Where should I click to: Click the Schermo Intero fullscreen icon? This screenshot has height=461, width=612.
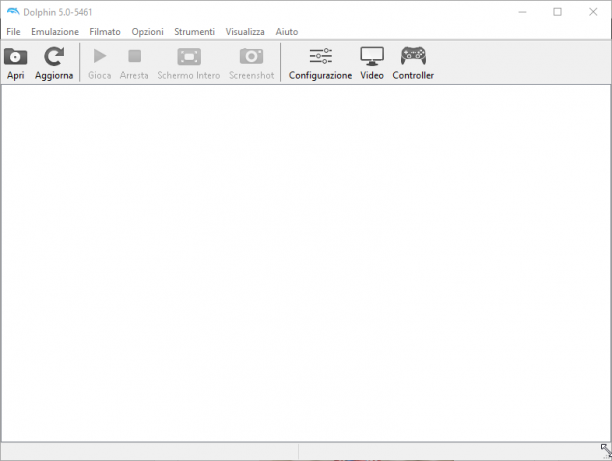[189, 57]
